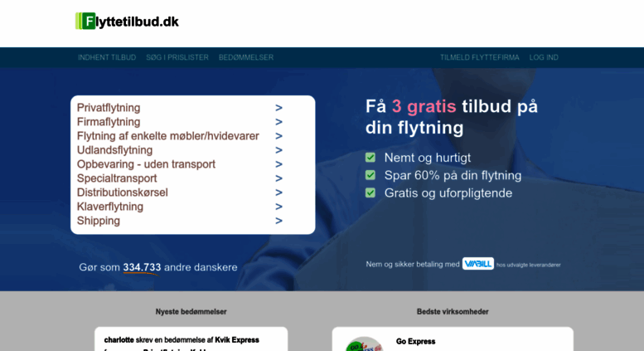Open Go Express company name
Viewport: 644px width, 351px height.
415,342
